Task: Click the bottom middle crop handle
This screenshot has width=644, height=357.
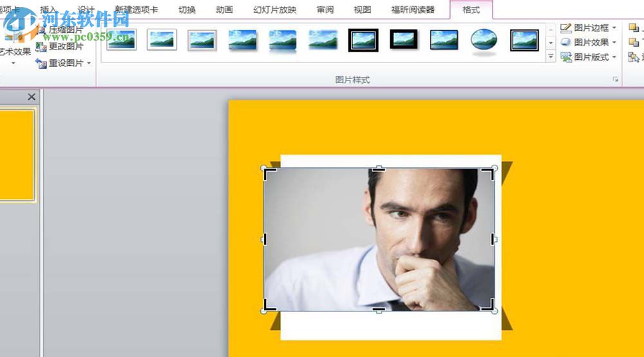Action: coord(379,310)
